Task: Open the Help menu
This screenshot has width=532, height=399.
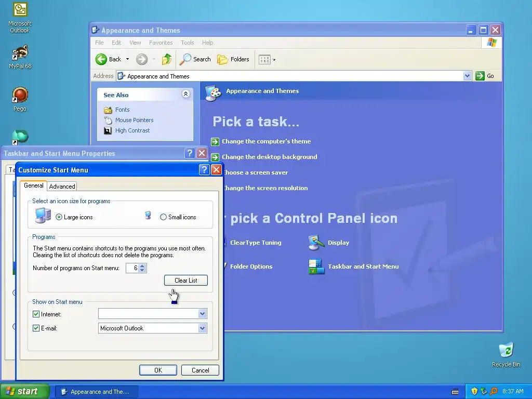Action: (x=208, y=43)
